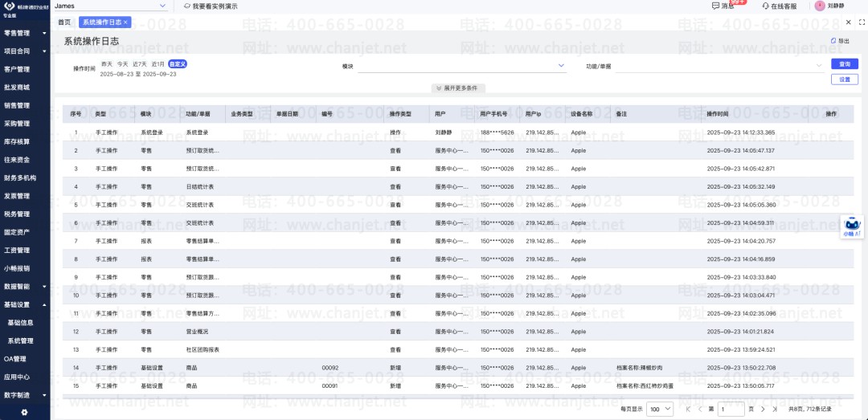Click the 用户手机号 column header
Image resolution: width=868 pixels, height=420 pixels.
tap(493, 114)
